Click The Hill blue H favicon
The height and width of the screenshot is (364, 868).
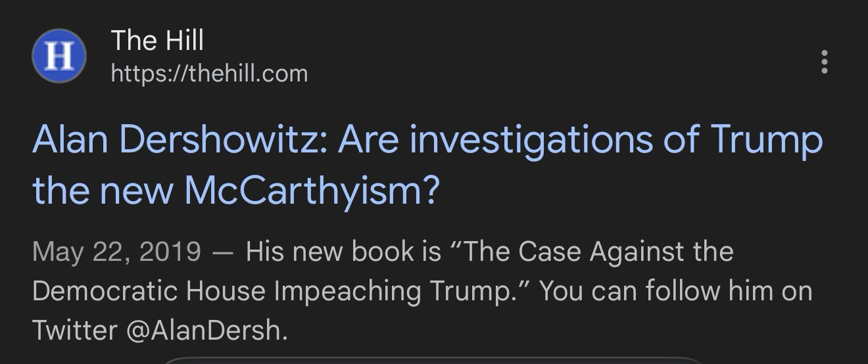(x=59, y=56)
